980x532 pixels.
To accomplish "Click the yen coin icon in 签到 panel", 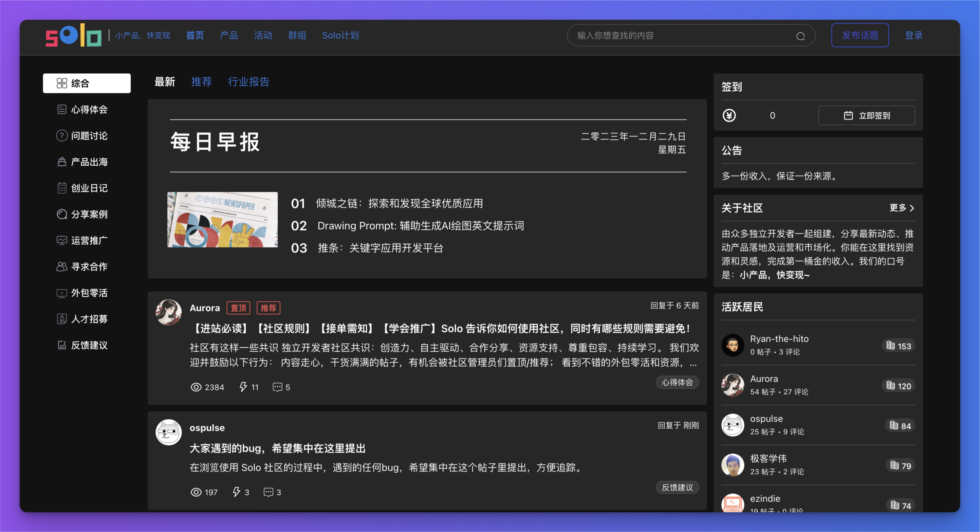I will (x=729, y=115).
